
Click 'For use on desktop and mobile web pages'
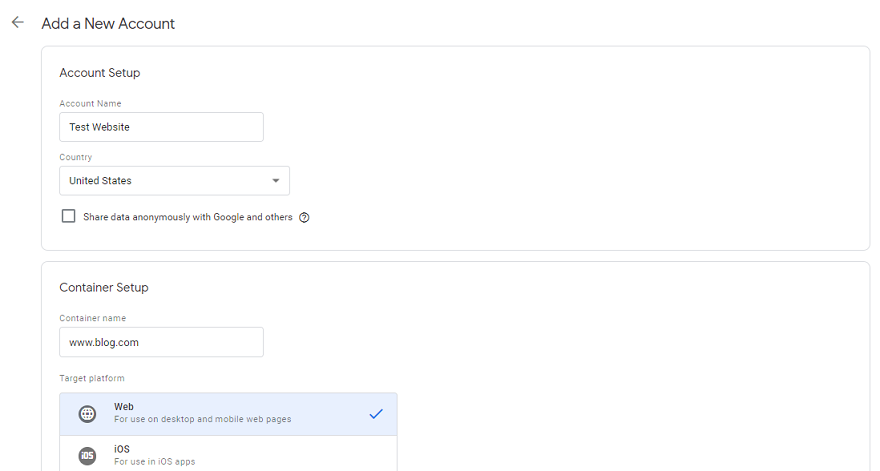click(x=203, y=419)
